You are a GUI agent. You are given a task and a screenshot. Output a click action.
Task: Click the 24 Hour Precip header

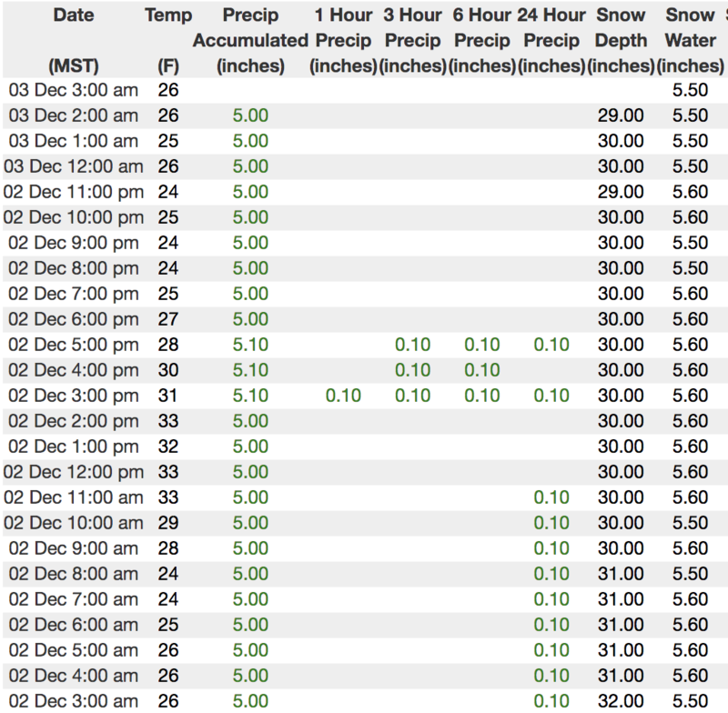point(551,41)
